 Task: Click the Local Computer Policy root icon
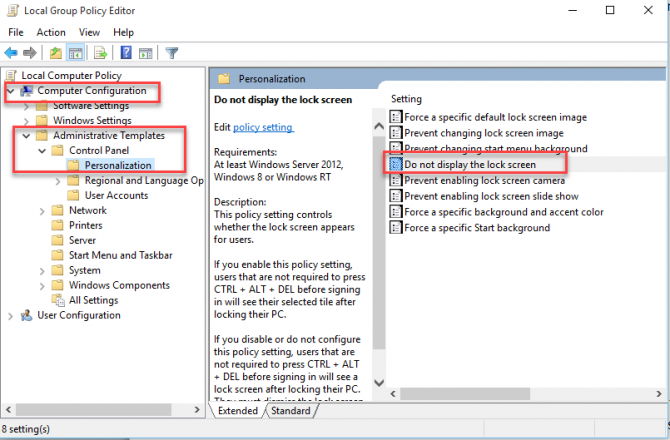click(x=11, y=76)
